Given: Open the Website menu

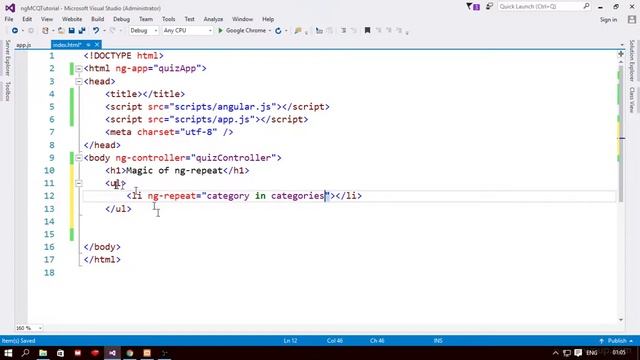Looking at the screenshot, I should point(72,19).
